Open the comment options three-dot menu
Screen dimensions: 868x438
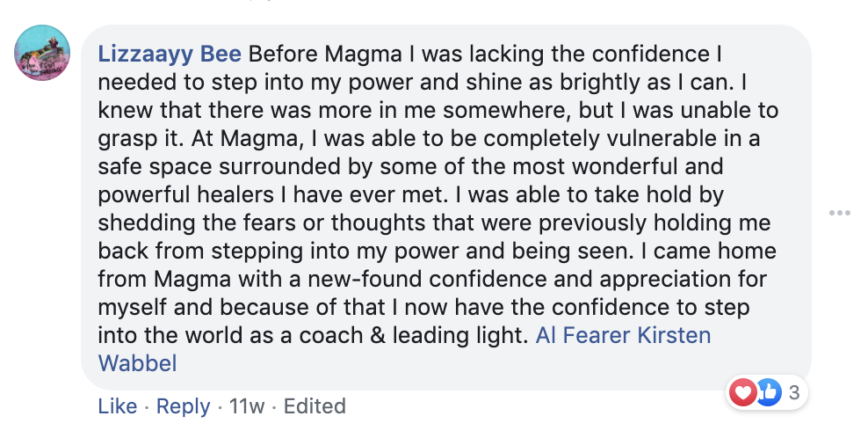839,213
